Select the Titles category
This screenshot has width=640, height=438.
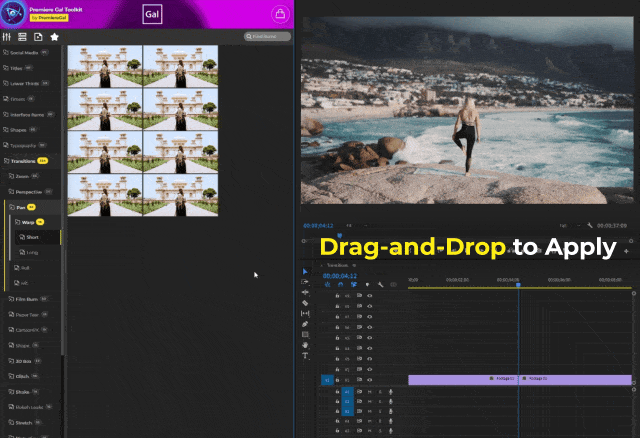click(19, 68)
